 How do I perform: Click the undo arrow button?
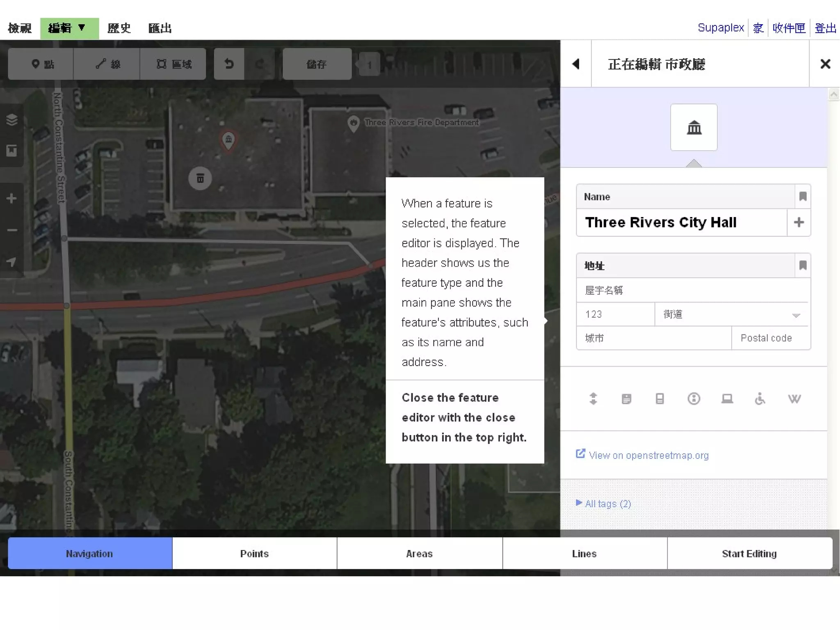tap(229, 64)
